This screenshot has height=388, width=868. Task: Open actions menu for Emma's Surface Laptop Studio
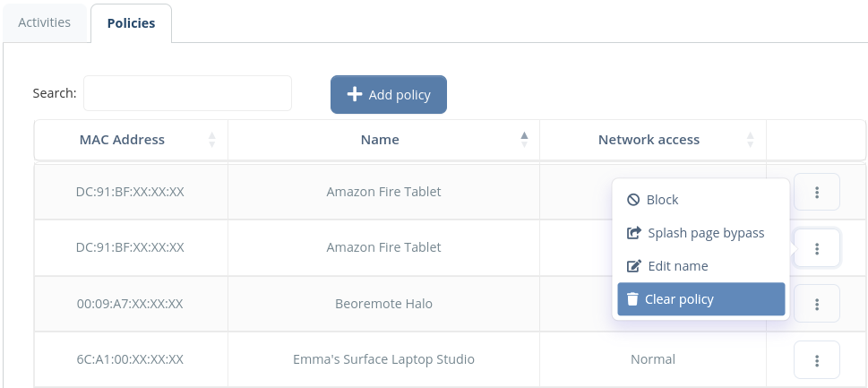coord(817,359)
